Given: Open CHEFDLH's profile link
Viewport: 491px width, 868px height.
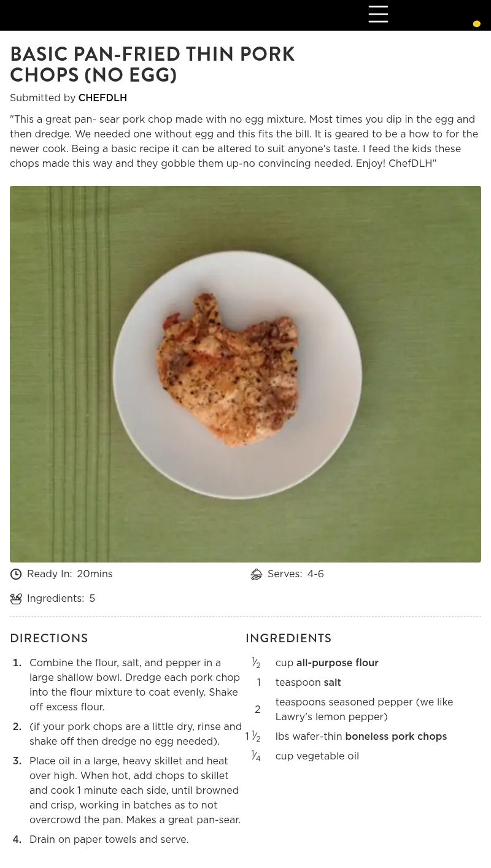Looking at the screenshot, I should tap(102, 98).
